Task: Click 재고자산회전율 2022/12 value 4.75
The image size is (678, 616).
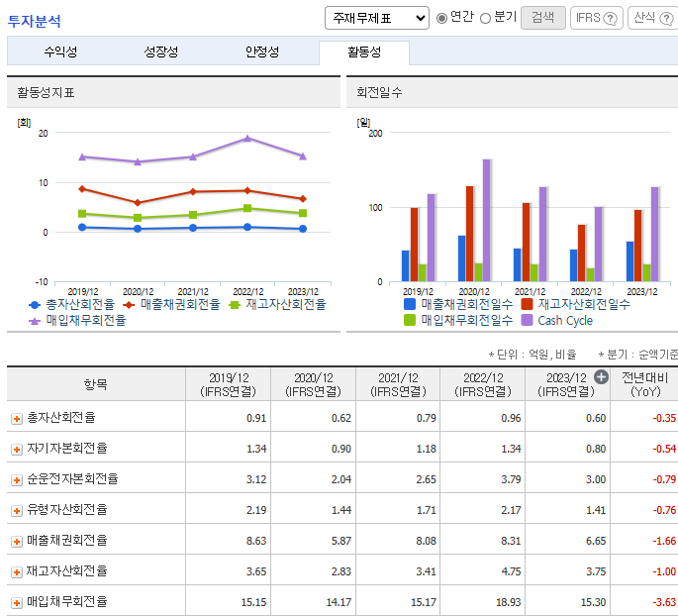Action: click(x=511, y=571)
